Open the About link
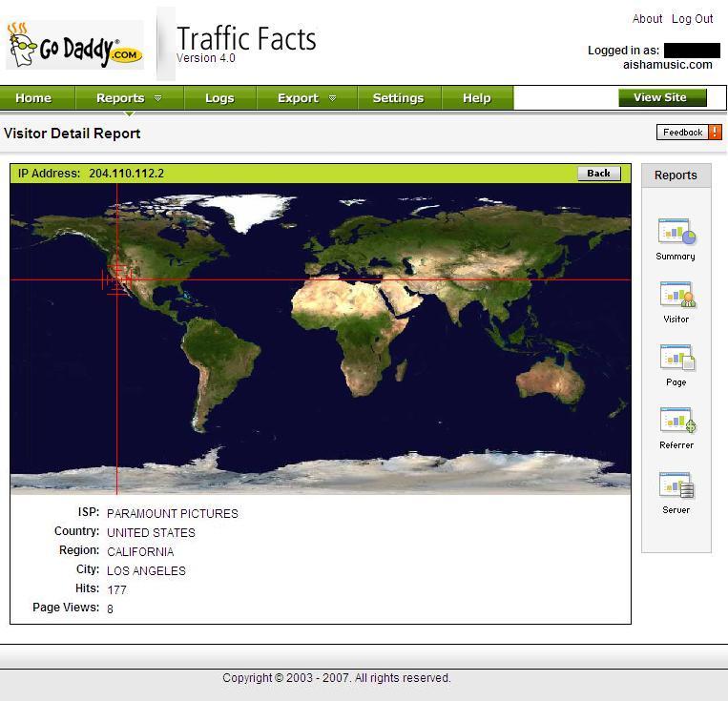This screenshot has height=701, width=728. click(647, 18)
